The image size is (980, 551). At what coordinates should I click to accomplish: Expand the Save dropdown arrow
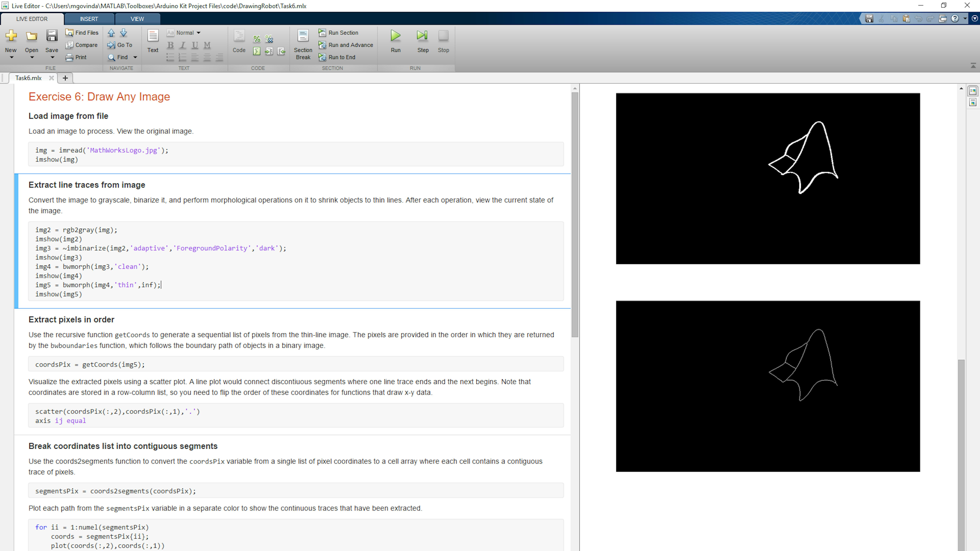52,58
